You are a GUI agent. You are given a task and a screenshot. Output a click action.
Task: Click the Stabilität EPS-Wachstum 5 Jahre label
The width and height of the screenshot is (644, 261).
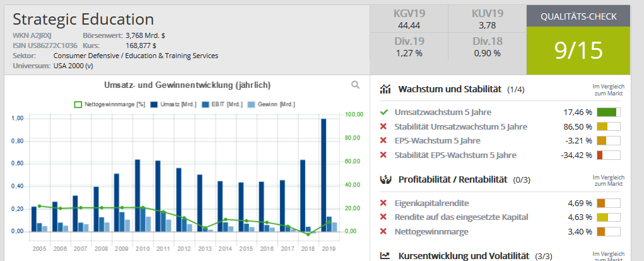point(455,155)
